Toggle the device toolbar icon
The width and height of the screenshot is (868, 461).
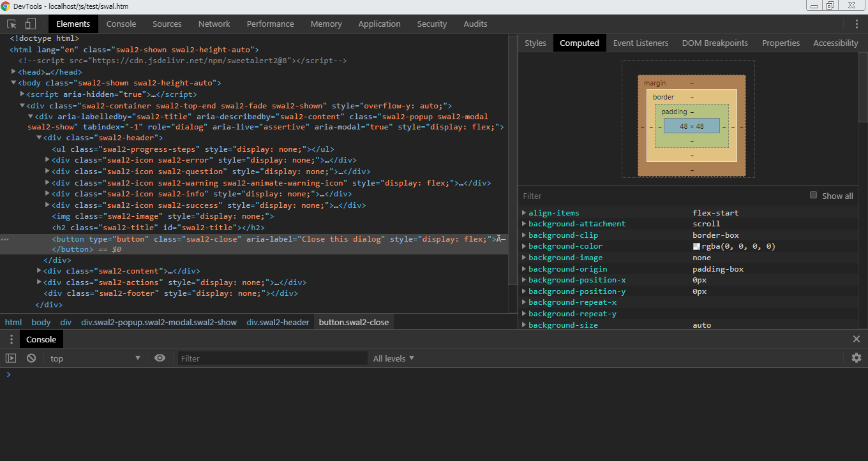pyautogui.click(x=30, y=24)
